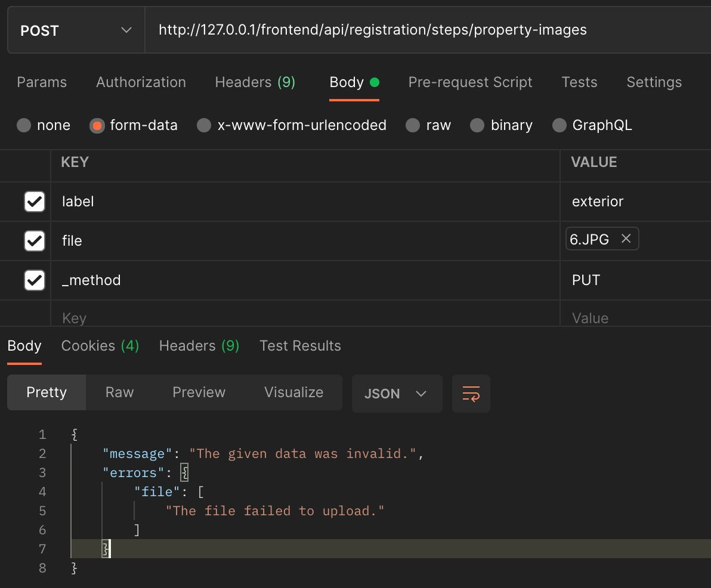Open the Pre-request Script tab

pyautogui.click(x=470, y=82)
